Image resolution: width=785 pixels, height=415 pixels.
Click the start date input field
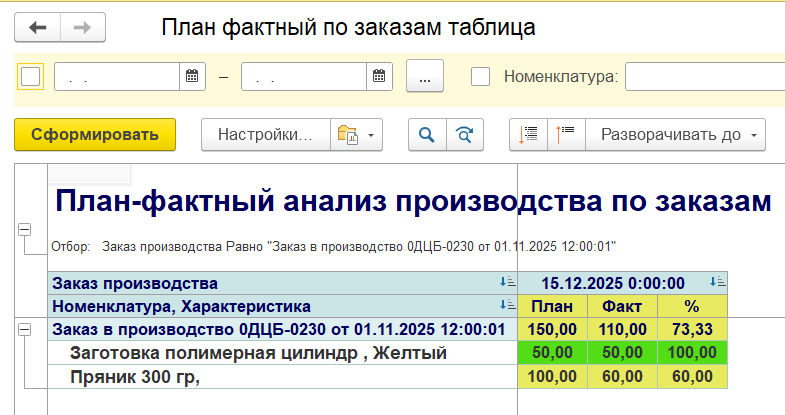click(117, 76)
